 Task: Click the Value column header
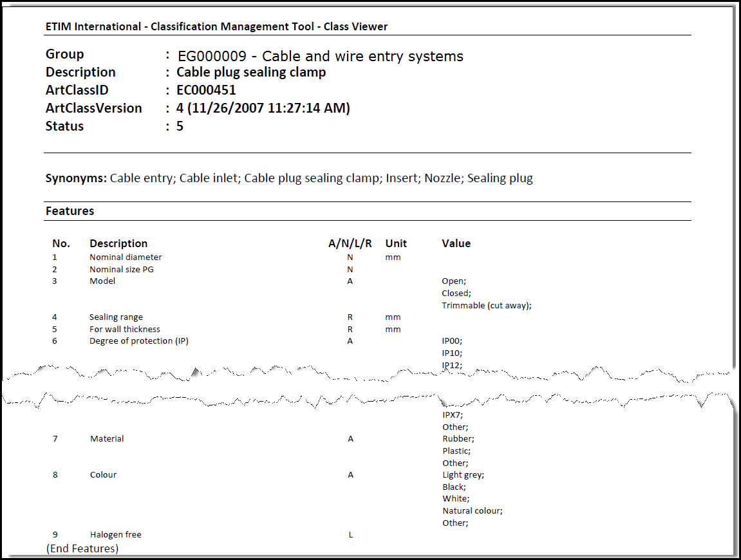[x=456, y=243]
